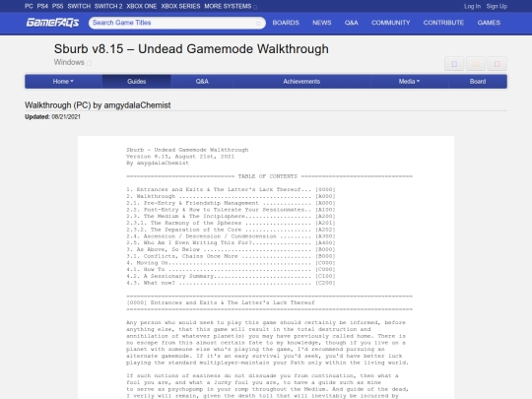Open the Achievements tab
This screenshot has height=399, width=532.
pyautogui.click(x=301, y=82)
